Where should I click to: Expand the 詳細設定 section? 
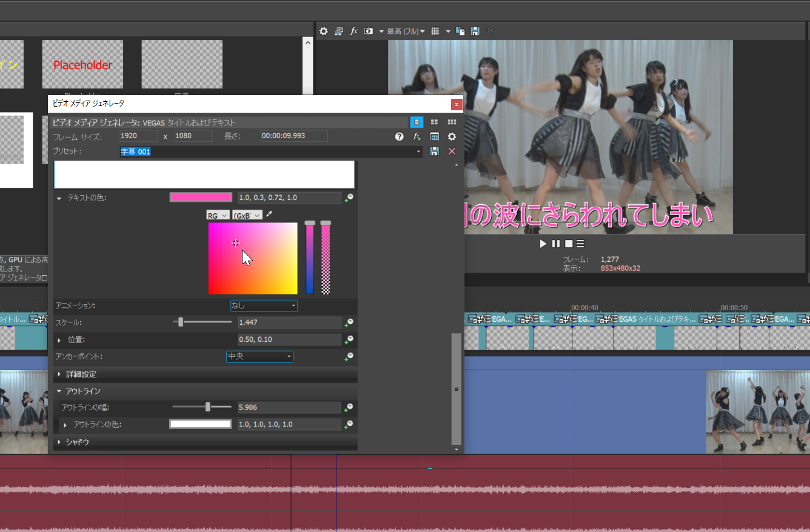point(59,374)
